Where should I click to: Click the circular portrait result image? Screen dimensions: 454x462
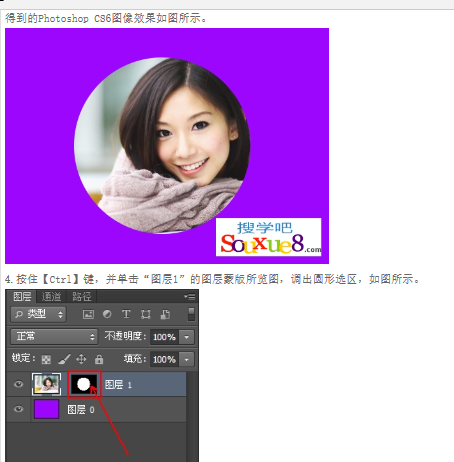(x=162, y=145)
